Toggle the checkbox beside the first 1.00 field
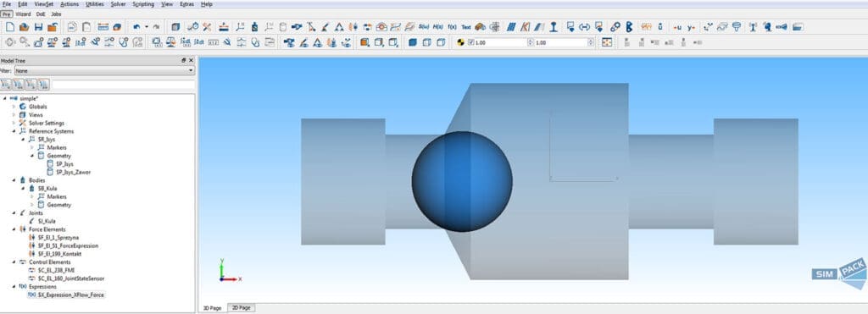 pos(471,42)
